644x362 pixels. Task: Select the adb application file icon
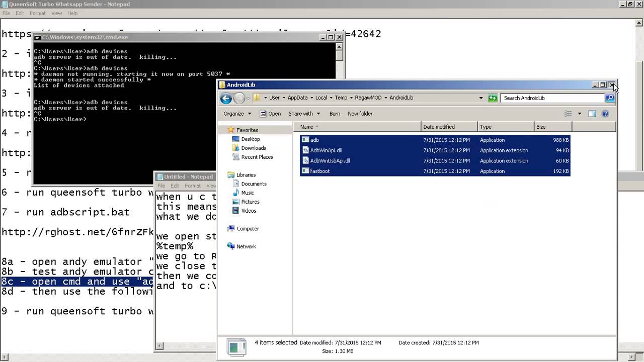[x=305, y=140]
